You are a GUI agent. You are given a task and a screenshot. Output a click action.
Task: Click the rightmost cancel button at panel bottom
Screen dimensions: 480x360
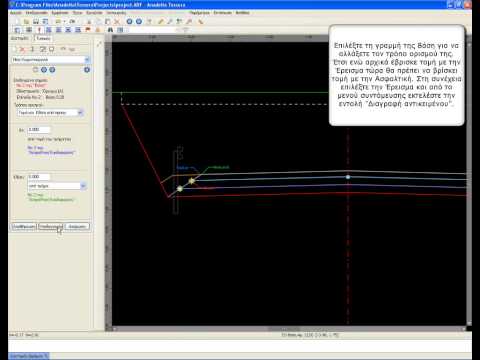click(x=77, y=226)
